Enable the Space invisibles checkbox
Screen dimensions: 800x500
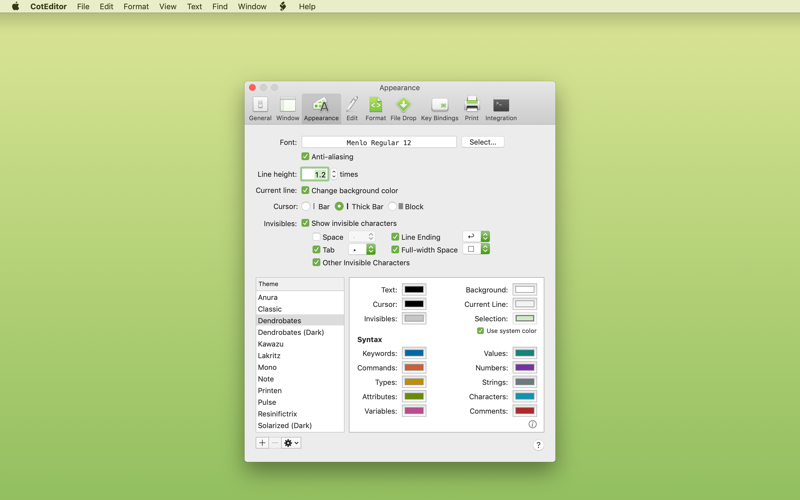point(316,237)
